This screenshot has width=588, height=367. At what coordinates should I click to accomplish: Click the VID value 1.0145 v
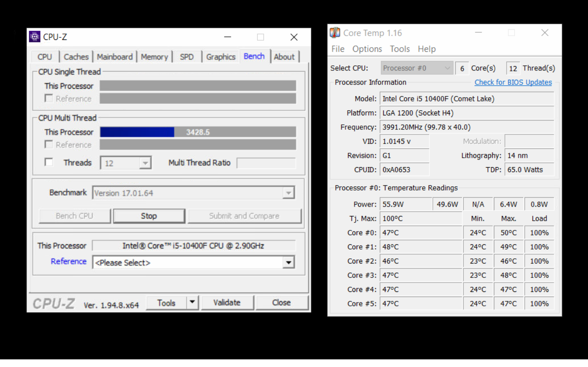point(404,141)
